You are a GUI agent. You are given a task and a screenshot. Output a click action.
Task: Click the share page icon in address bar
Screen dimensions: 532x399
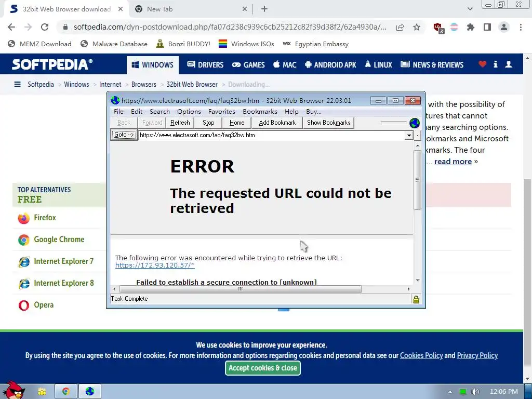click(400, 27)
